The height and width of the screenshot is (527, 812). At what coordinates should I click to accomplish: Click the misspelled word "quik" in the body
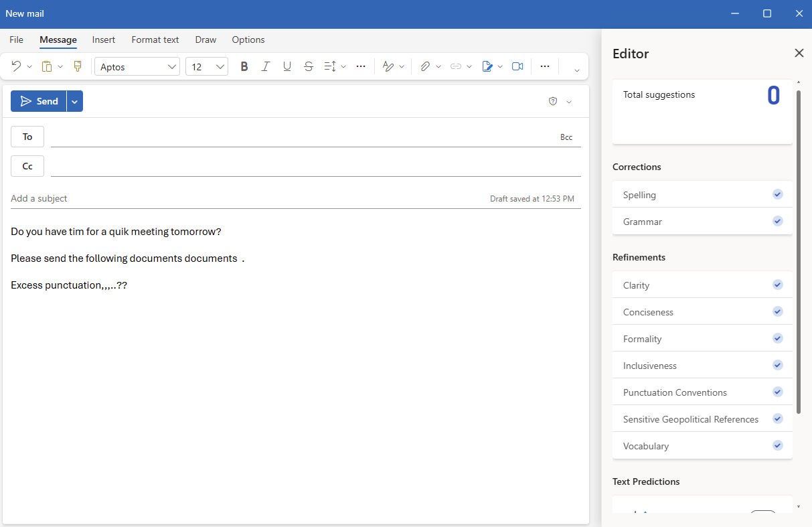pyautogui.click(x=118, y=232)
